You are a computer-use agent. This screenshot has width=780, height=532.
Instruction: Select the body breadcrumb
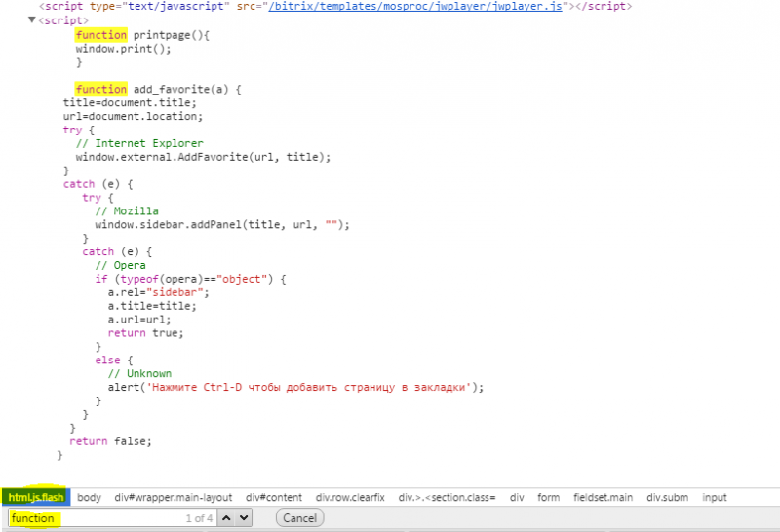click(x=90, y=497)
